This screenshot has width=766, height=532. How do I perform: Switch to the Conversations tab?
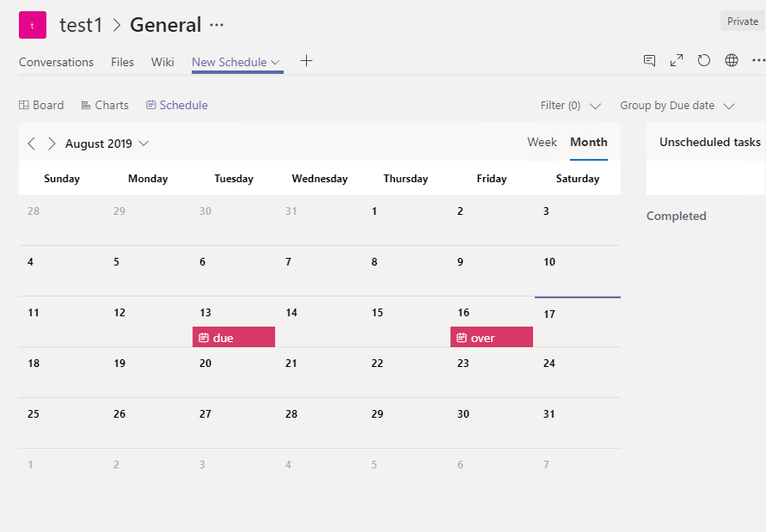tap(56, 62)
